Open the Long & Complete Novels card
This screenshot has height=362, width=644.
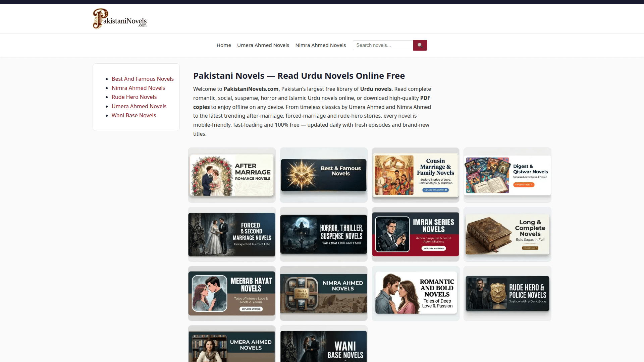point(507,234)
